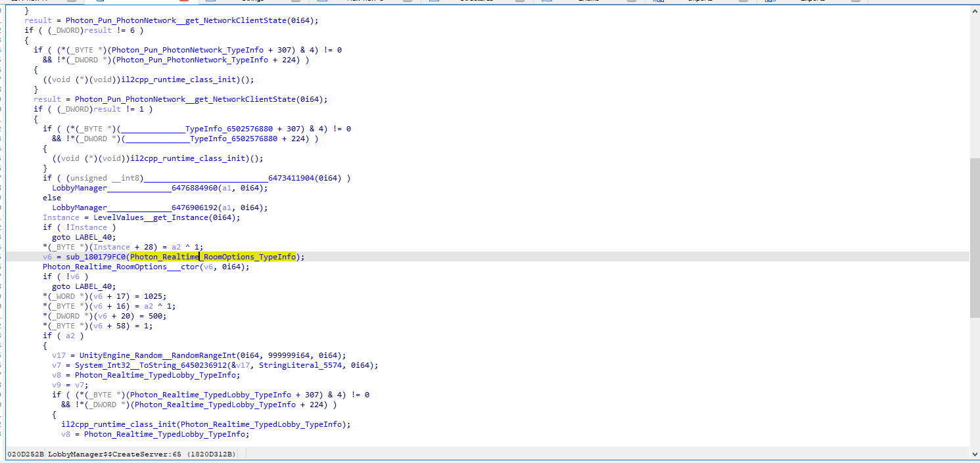This screenshot has width=980, height=463.
Task: Click the vertical scrollbar up arrow
Action: coord(975,12)
